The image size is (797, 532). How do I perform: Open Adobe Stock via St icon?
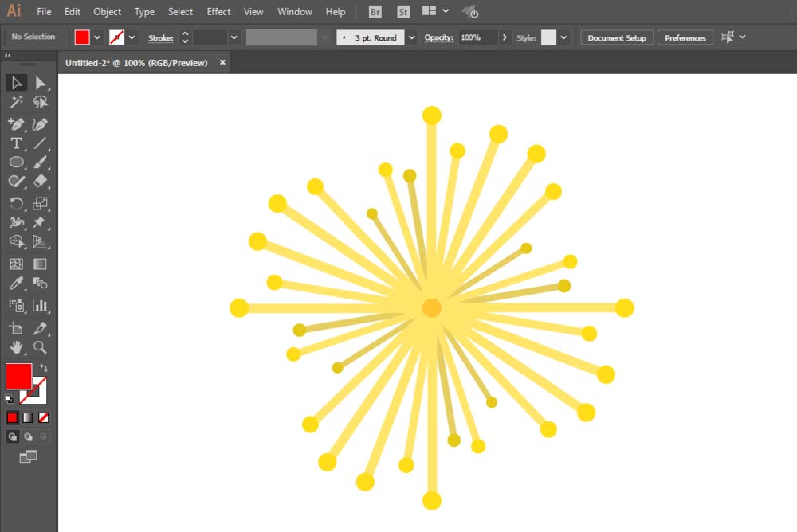point(403,12)
